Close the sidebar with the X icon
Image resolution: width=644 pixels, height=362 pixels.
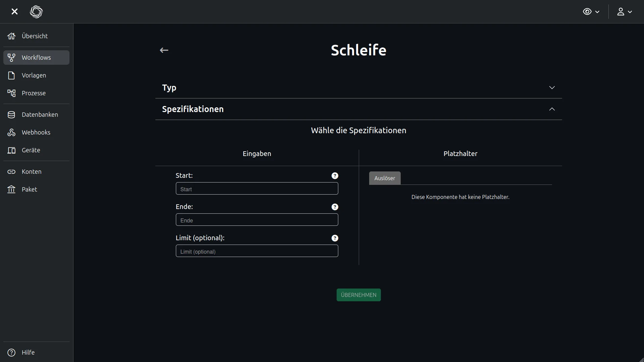tap(14, 12)
